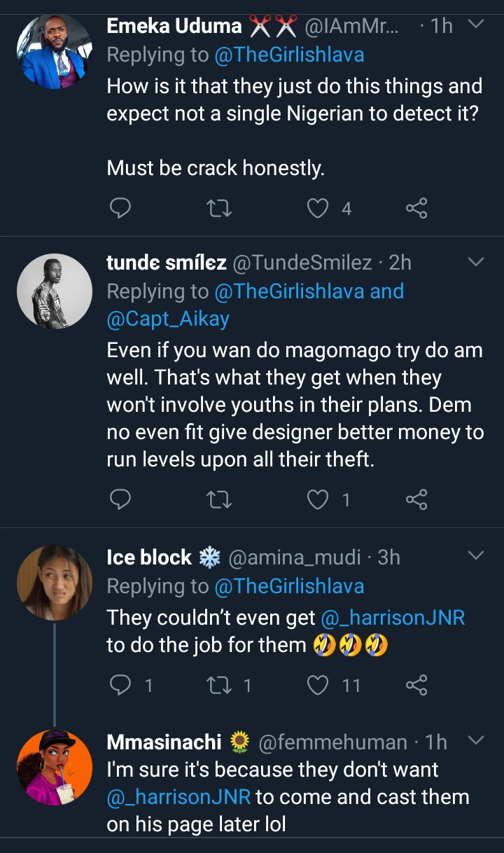
Task: Share tunde smilez's tweet
Action: (x=416, y=499)
